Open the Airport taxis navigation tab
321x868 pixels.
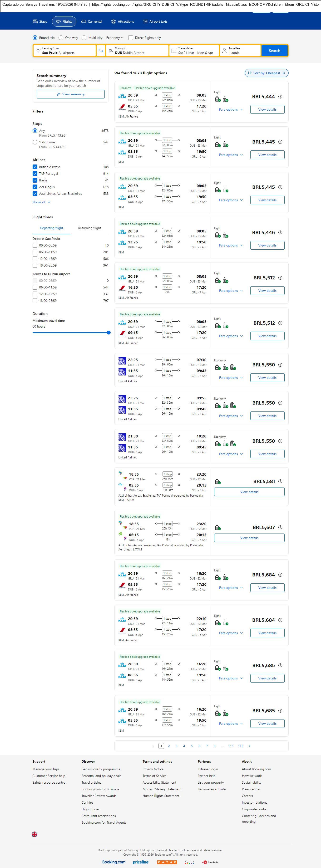click(155, 21)
